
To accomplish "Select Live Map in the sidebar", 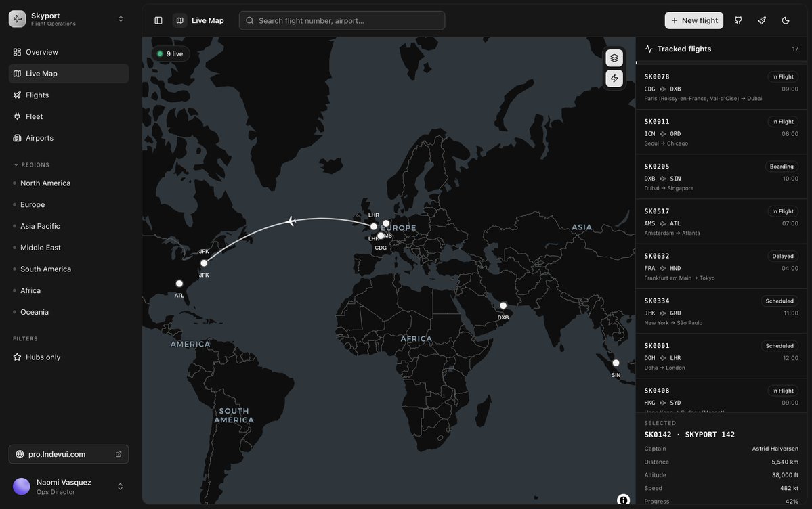I will [x=68, y=74].
